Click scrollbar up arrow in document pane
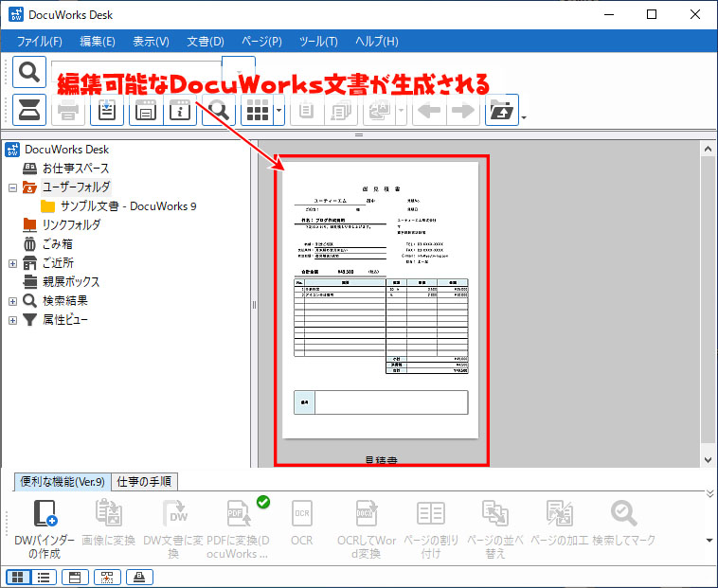This screenshot has width=718, height=588. 708,149
